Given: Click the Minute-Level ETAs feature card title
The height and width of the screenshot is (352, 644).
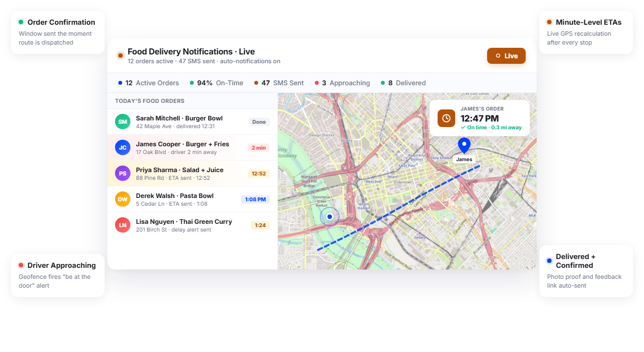Looking at the screenshot, I should [588, 22].
